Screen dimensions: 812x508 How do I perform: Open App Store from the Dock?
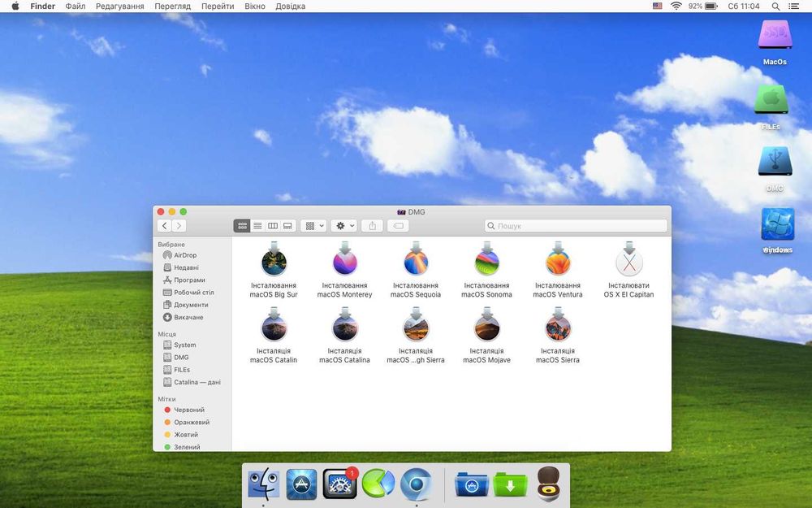[x=301, y=484]
